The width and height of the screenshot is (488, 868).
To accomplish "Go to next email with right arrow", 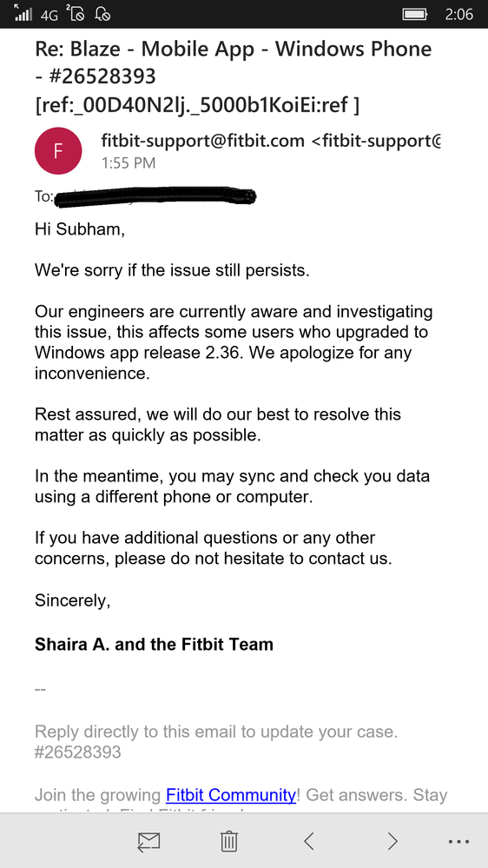I will (x=392, y=841).
